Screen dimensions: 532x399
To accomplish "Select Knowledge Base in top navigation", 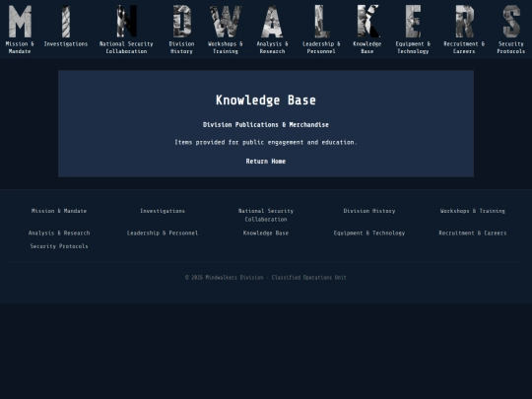I will [x=367, y=47].
